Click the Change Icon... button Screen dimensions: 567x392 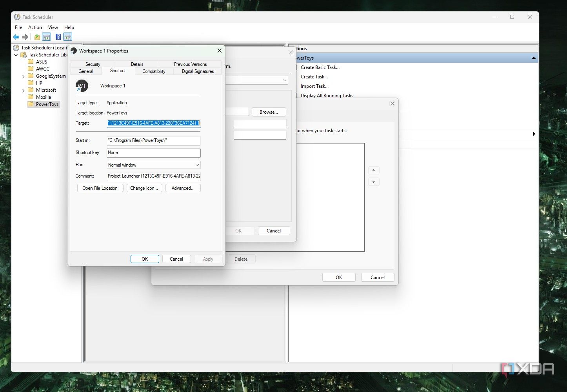pyautogui.click(x=144, y=188)
